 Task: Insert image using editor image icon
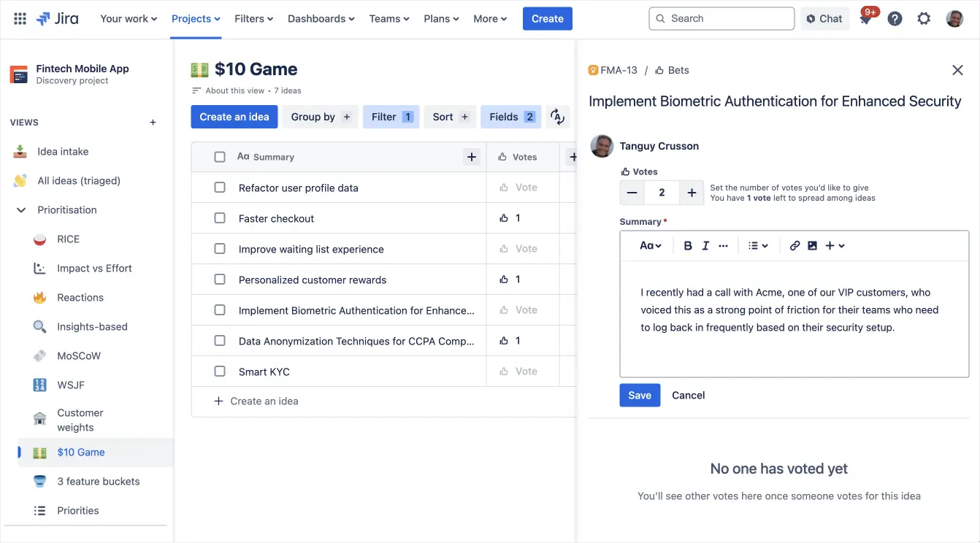[812, 246]
